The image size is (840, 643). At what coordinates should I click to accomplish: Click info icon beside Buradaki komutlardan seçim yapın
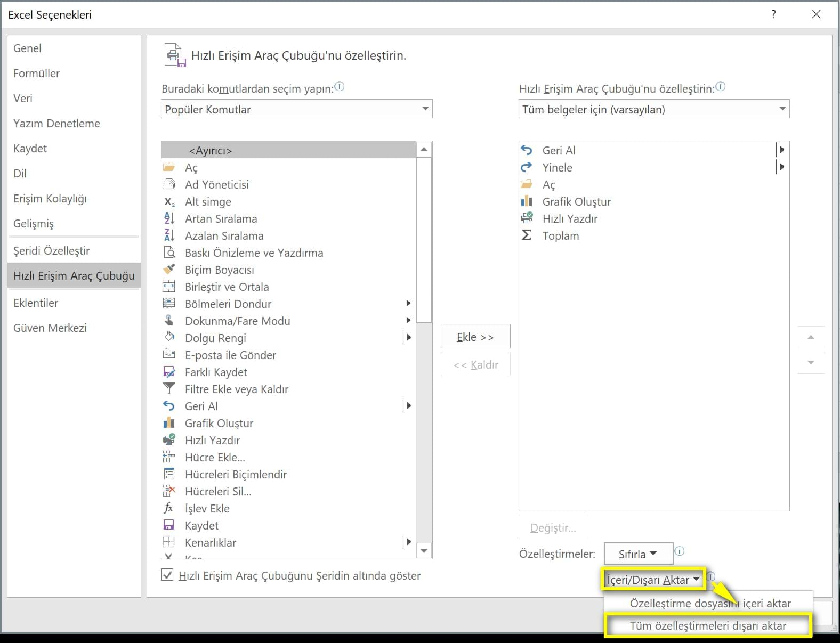click(x=340, y=87)
